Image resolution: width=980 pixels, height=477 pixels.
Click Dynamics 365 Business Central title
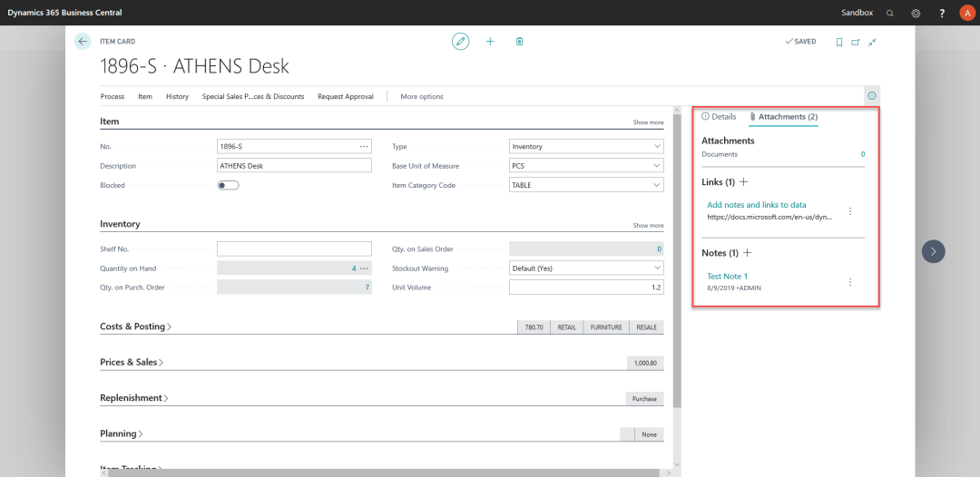click(65, 13)
